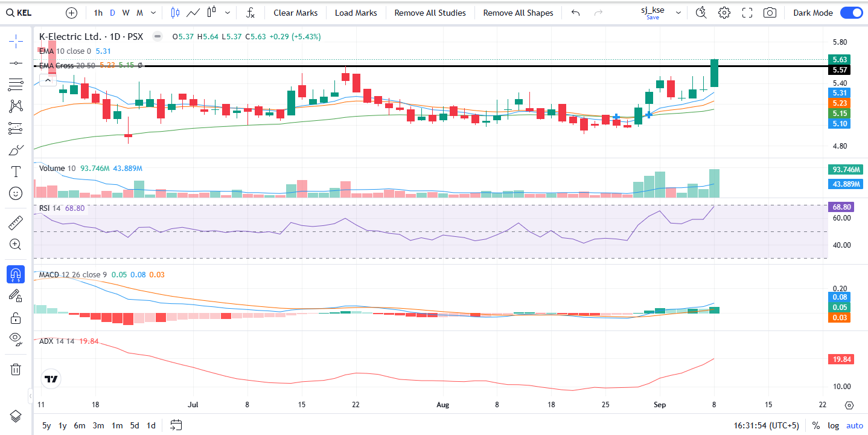Set range to 3m
Viewport: 868px width, 435px height.
(x=98, y=425)
